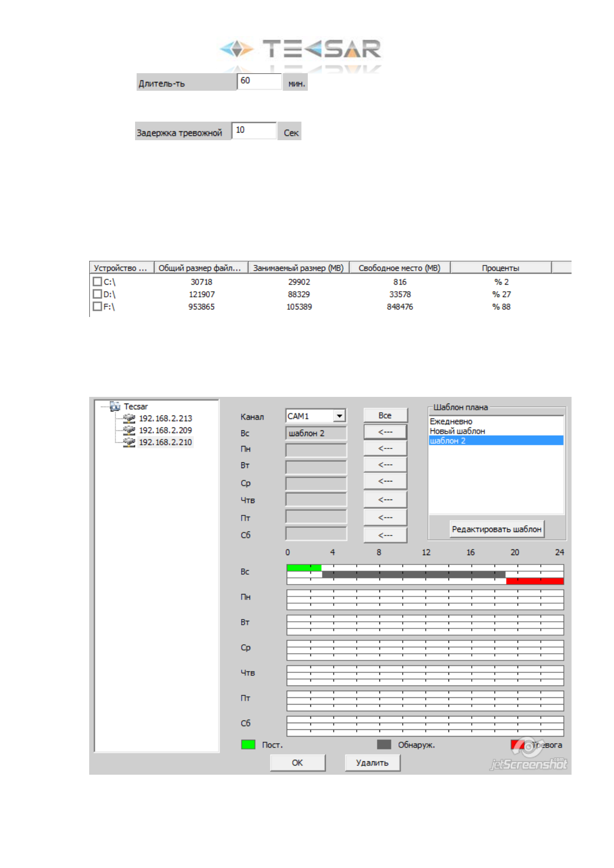Click the gray Обнаруж. legend swatch
614x868 pixels.
point(384,744)
